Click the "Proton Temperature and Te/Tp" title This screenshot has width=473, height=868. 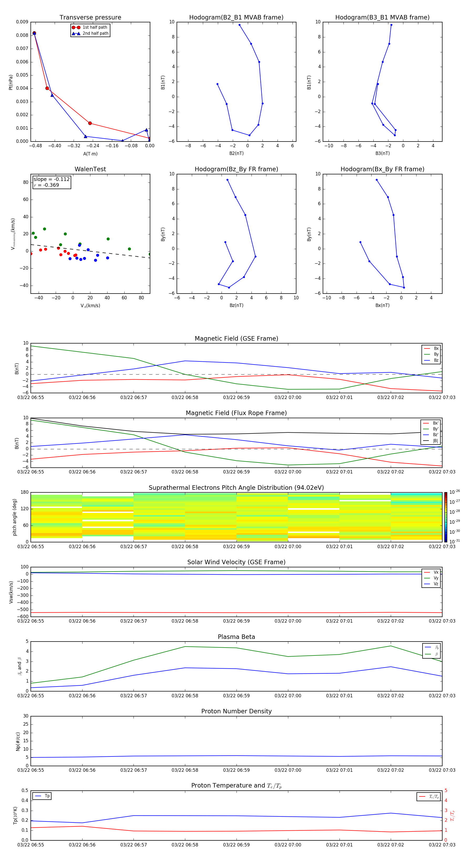click(x=236, y=786)
